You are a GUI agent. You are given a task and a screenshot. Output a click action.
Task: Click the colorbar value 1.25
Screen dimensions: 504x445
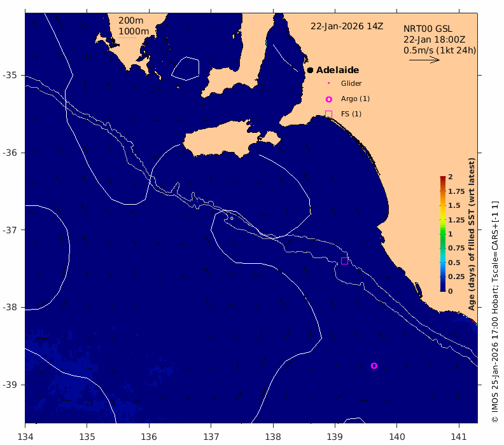(x=456, y=220)
